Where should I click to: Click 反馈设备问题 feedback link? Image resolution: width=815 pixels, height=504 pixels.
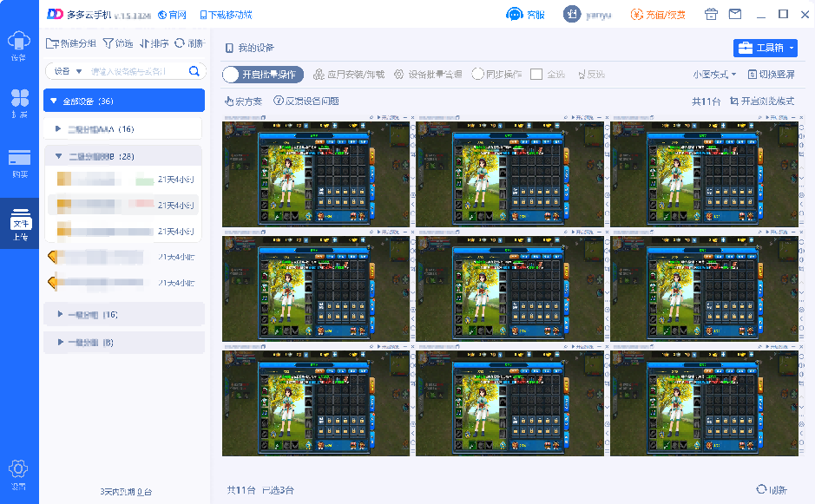[306, 101]
